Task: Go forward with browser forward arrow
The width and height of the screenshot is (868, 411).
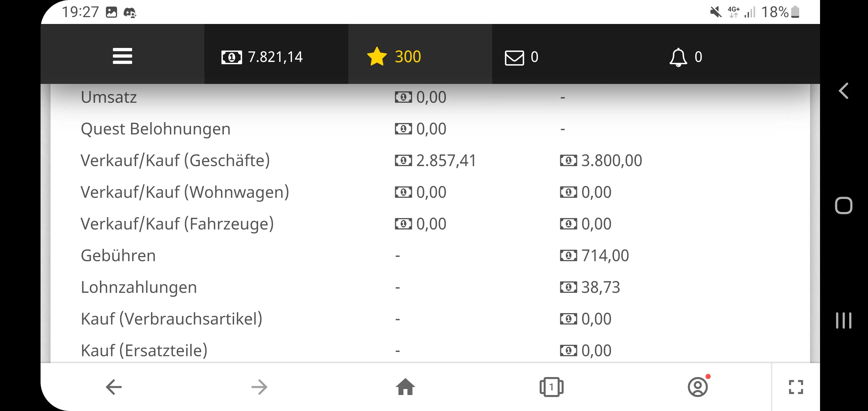Action: (260, 387)
